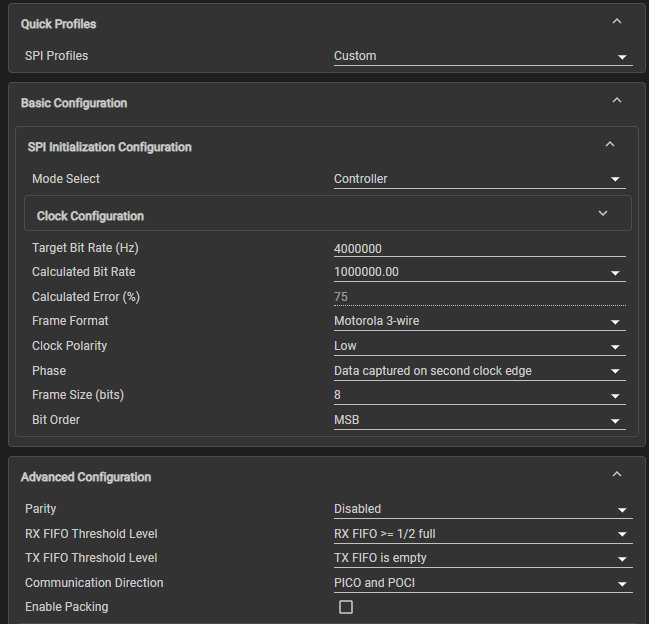Open the Frame Format dropdown
This screenshot has height=624, width=649.
[479, 322]
